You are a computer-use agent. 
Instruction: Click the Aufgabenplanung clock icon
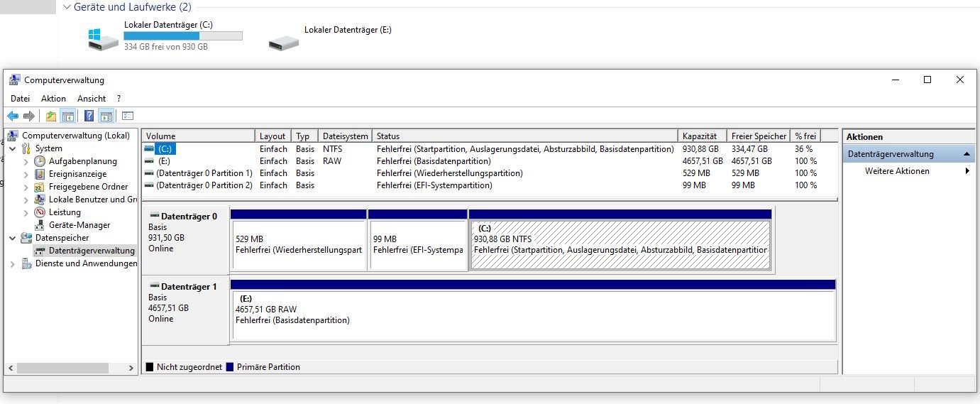pos(40,161)
